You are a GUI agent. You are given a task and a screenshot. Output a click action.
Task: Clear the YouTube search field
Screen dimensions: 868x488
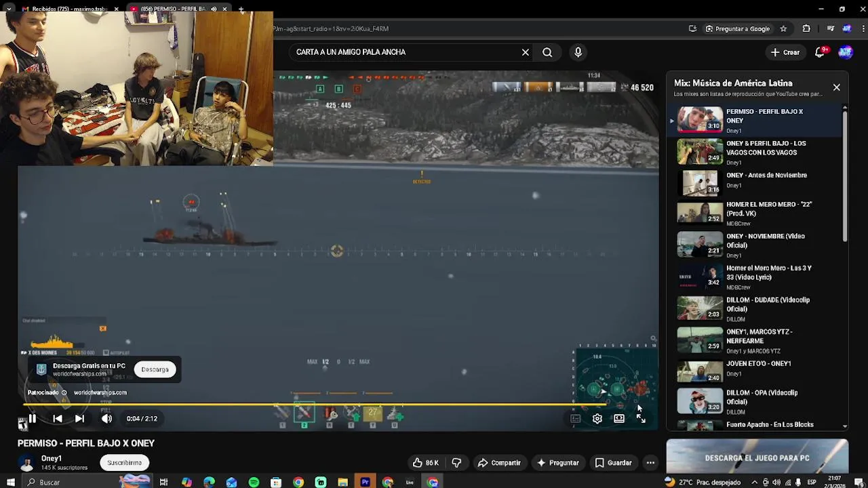525,52
